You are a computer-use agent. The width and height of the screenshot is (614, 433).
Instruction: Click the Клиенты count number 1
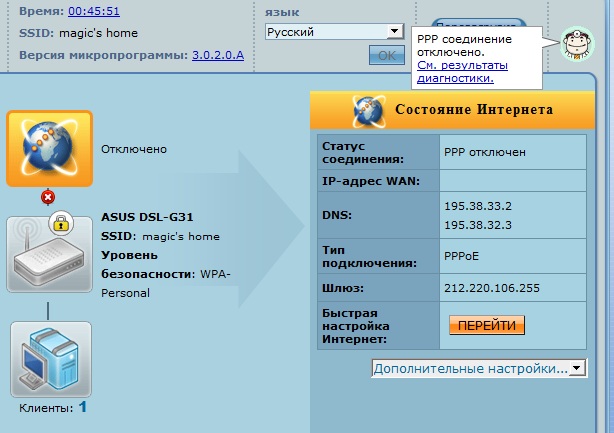pyautogui.click(x=83, y=407)
